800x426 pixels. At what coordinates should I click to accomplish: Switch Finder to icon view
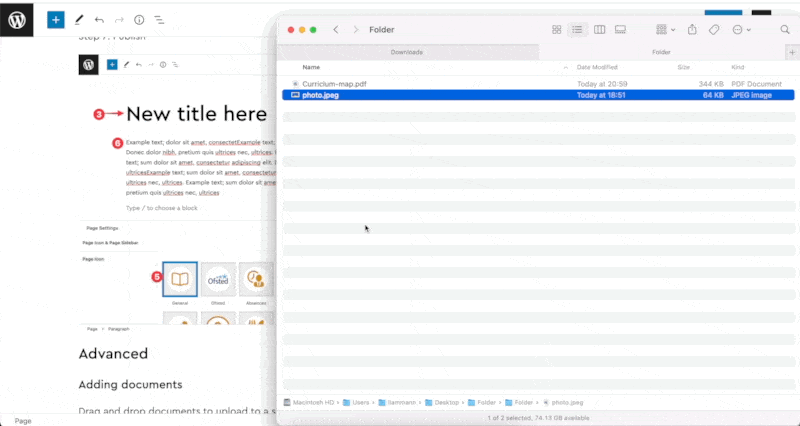pos(557,30)
